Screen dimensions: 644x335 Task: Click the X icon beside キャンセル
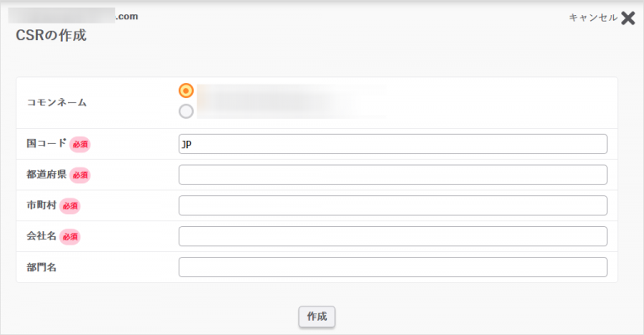(x=628, y=18)
